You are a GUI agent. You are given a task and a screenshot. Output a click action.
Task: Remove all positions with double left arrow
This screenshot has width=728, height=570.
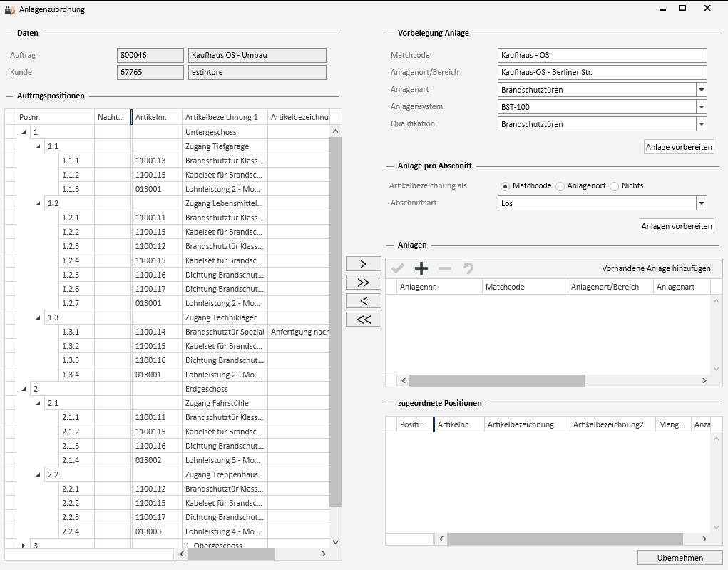(364, 320)
